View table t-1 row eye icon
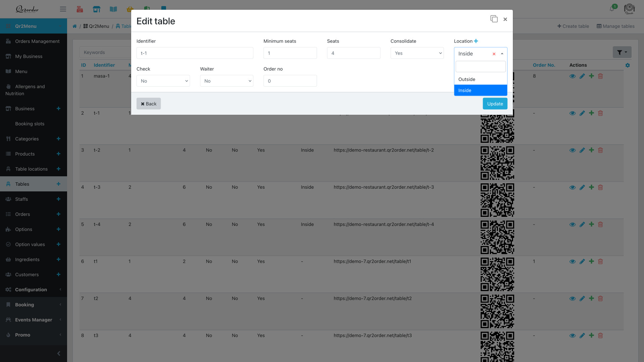The width and height of the screenshot is (644, 362). [573, 113]
